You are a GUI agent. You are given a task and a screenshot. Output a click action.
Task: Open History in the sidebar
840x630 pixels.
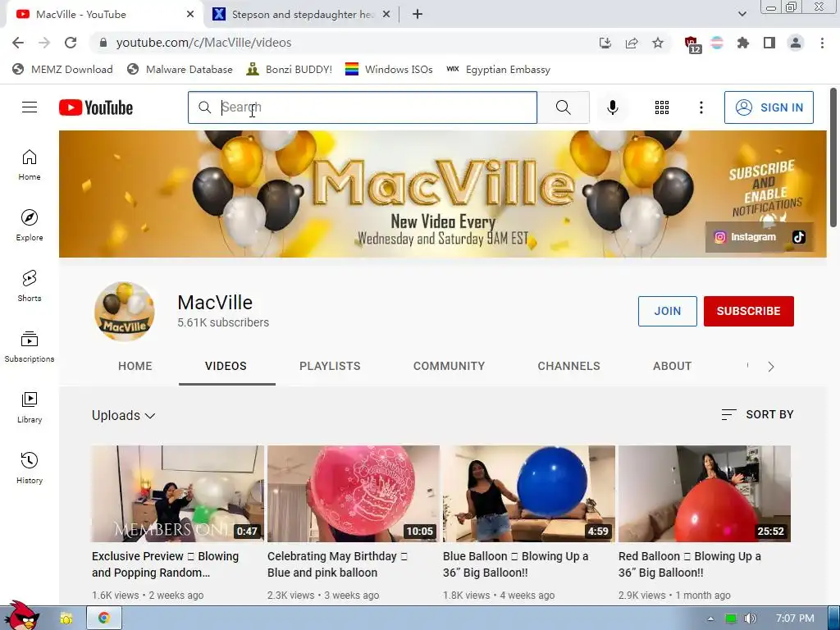click(x=30, y=468)
